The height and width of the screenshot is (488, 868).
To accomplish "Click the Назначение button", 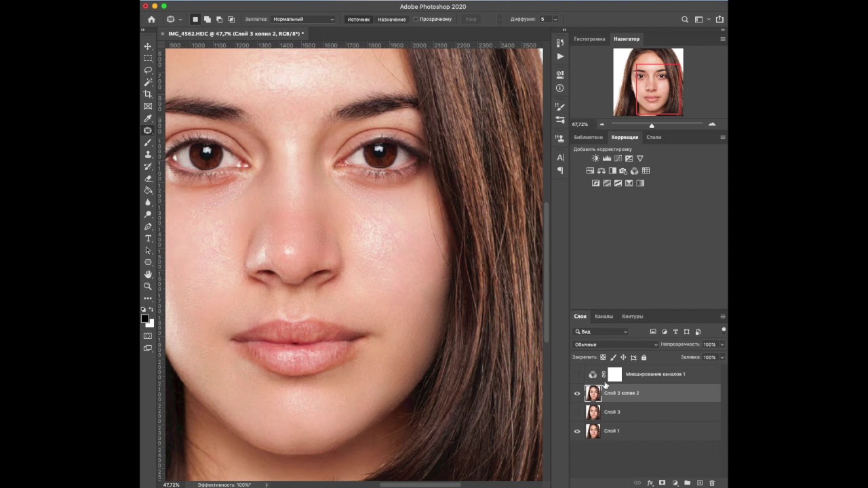I will (391, 20).
